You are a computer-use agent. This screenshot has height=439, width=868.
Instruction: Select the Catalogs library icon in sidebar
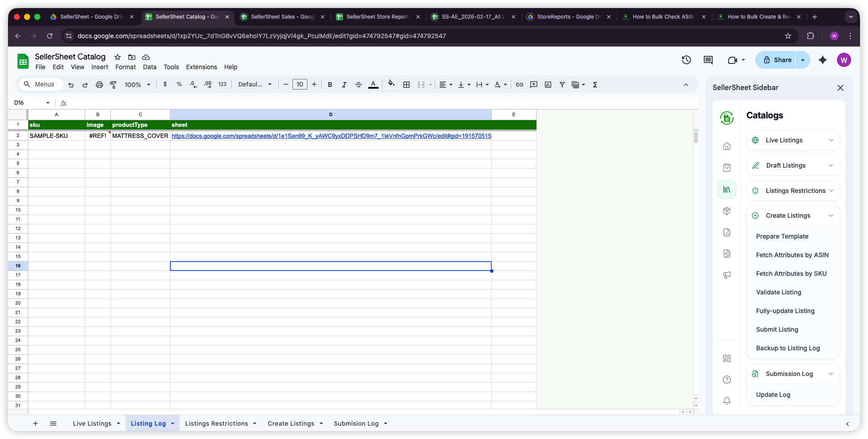[x=727, y=189]
